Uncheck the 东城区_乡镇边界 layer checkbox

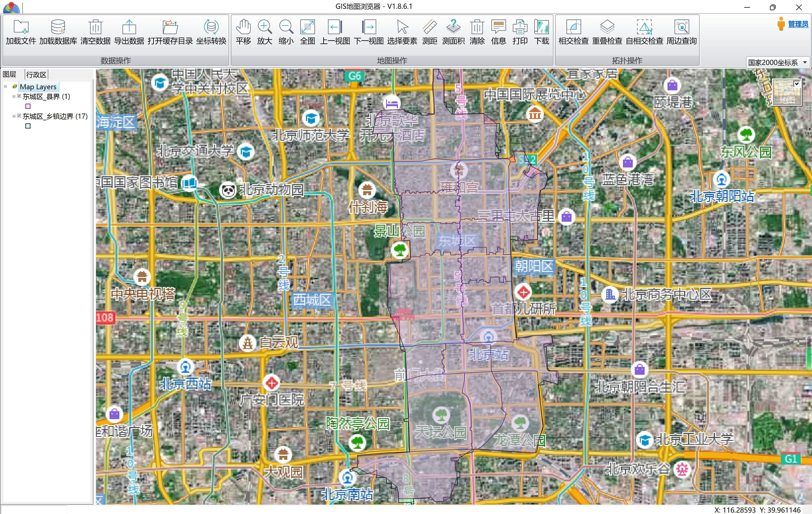[x=19, y=116]
